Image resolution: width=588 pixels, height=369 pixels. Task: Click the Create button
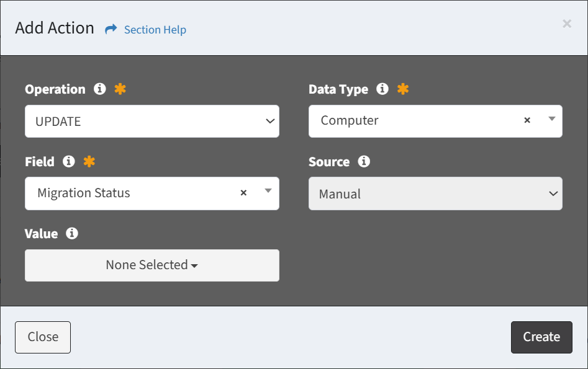click(541, 337)
